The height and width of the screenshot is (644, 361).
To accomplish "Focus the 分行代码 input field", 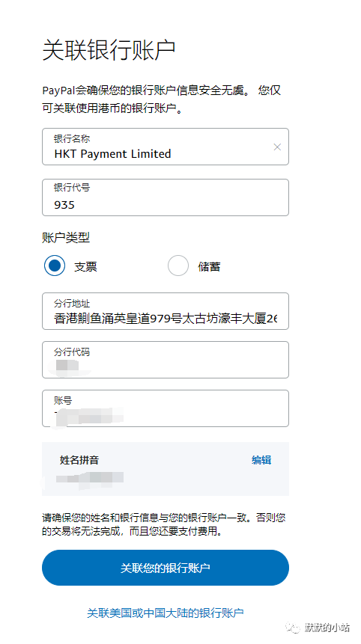I will point(166,360).
